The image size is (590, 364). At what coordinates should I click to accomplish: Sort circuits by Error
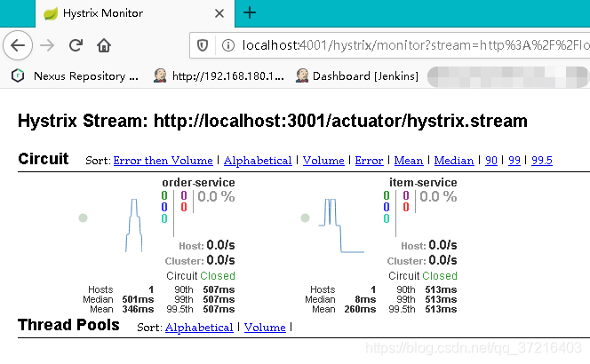coord(369,161)
